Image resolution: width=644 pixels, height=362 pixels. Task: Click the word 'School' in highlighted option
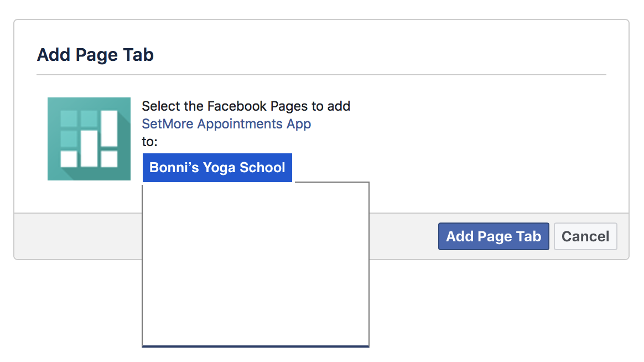click(262, 168)
